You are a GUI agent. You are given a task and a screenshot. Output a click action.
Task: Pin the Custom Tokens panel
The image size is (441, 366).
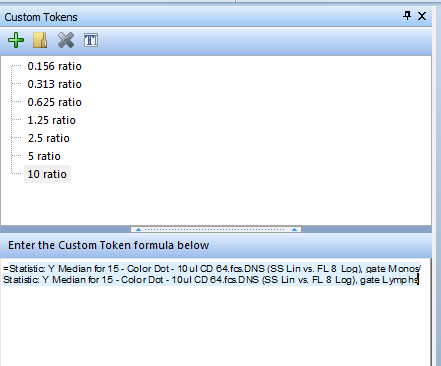(407, 16)
